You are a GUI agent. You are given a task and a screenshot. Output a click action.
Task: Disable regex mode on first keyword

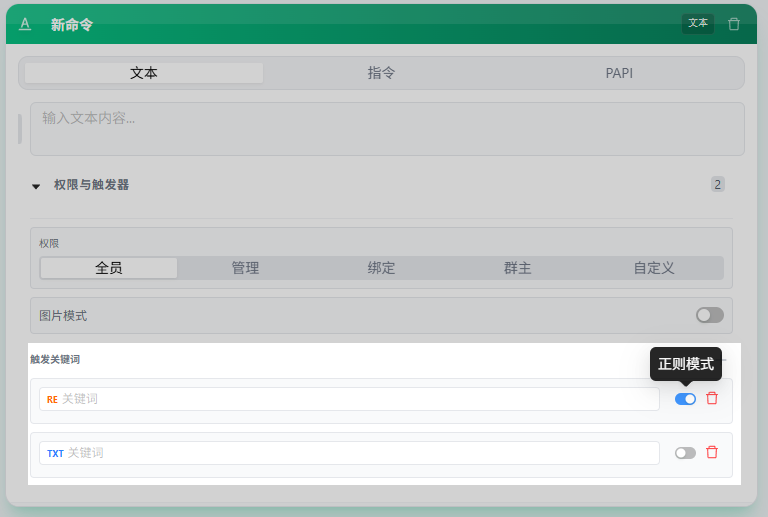pos(685,399)
